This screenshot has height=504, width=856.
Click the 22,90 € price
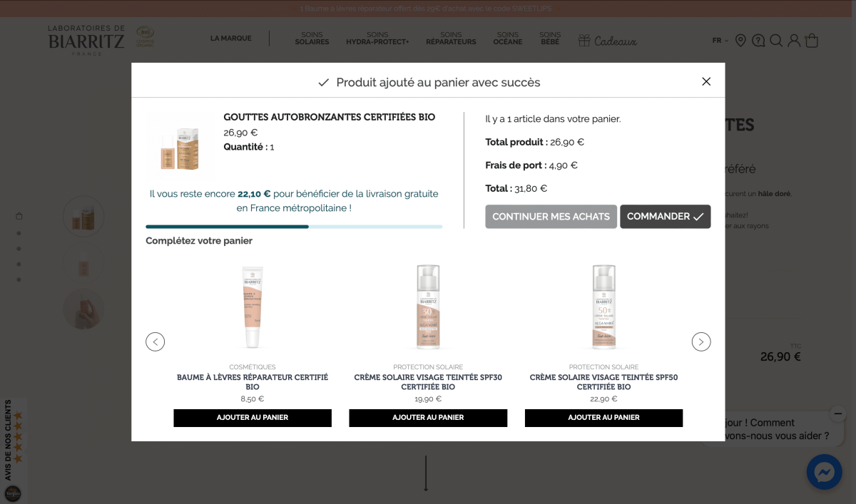point(603,399)
